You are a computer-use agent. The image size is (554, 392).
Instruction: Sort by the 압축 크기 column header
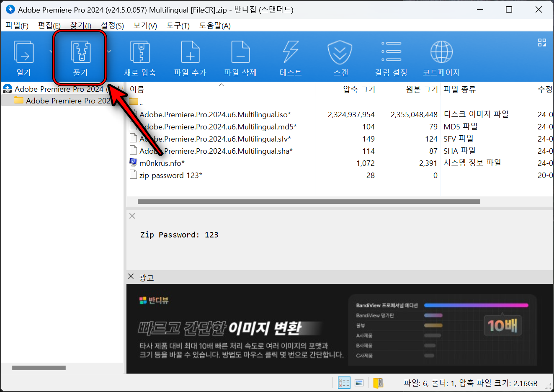[x=347, y=89]
